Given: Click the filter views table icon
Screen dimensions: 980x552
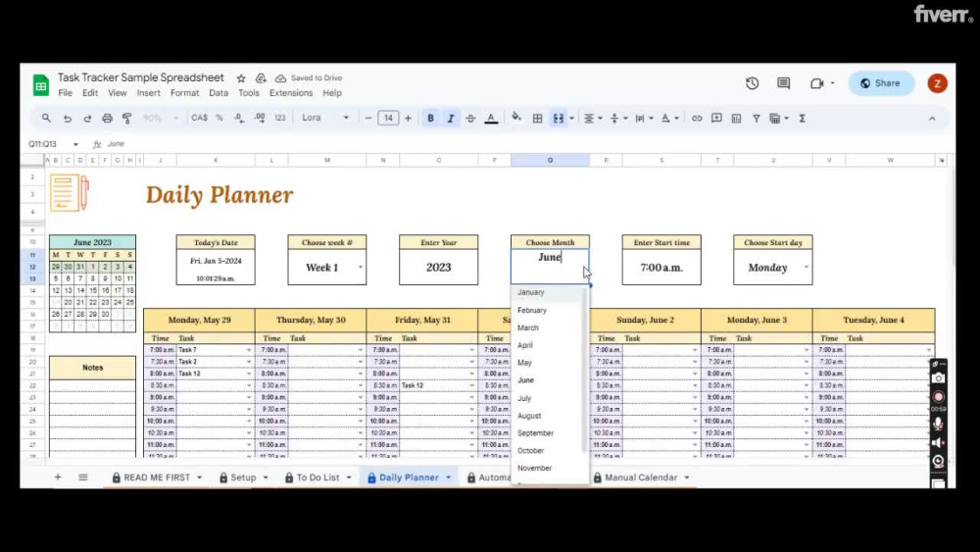Looking at the screenshot, I should [x=775, y=119].
